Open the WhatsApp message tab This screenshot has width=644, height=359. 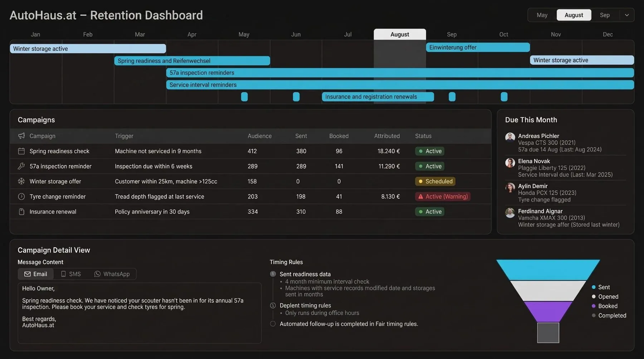click(112, 274)
